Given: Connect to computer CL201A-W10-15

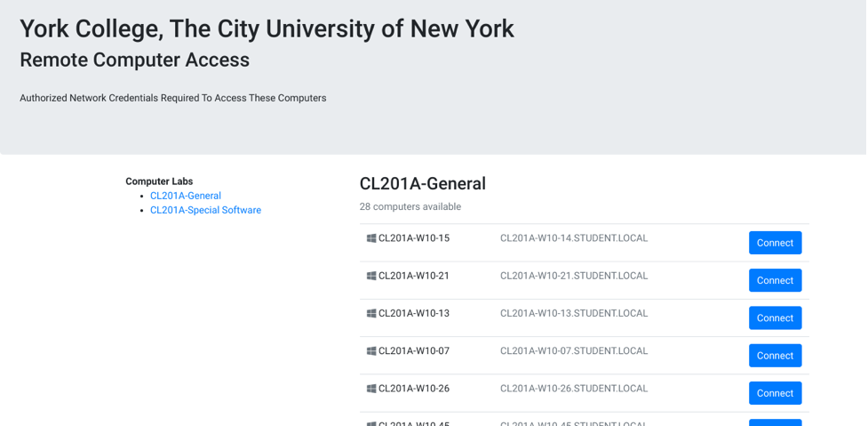Looking at the screenshot, I should tap(775, 243).
